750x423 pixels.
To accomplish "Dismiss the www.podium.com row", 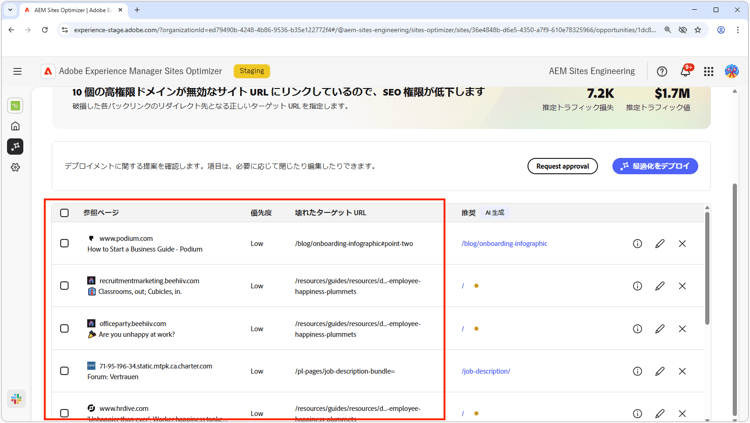I will (683, 244).
